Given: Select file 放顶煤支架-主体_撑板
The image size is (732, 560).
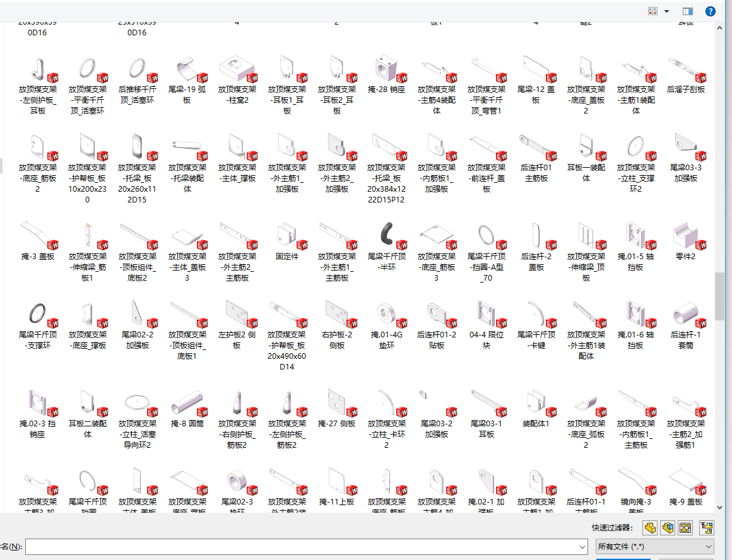Looking at the screenshot, I should point(237,158).
